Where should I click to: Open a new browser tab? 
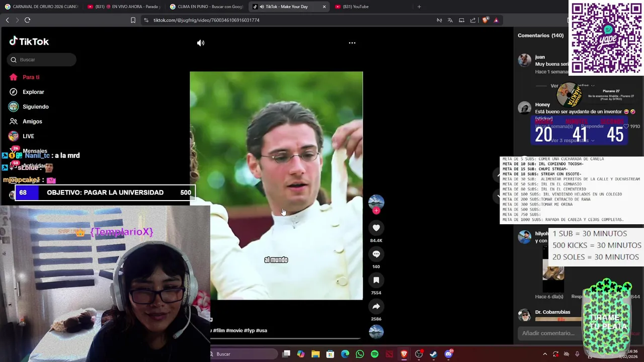tap(419, 7)
